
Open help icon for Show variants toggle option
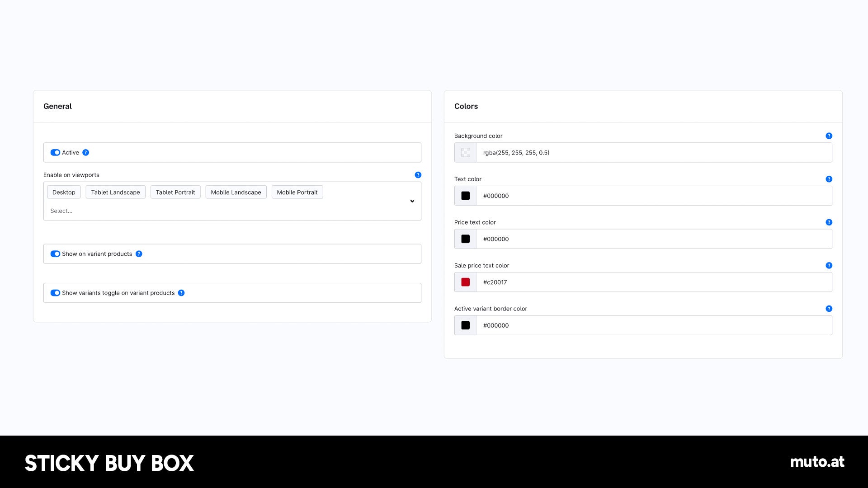(x=181, y=293)
